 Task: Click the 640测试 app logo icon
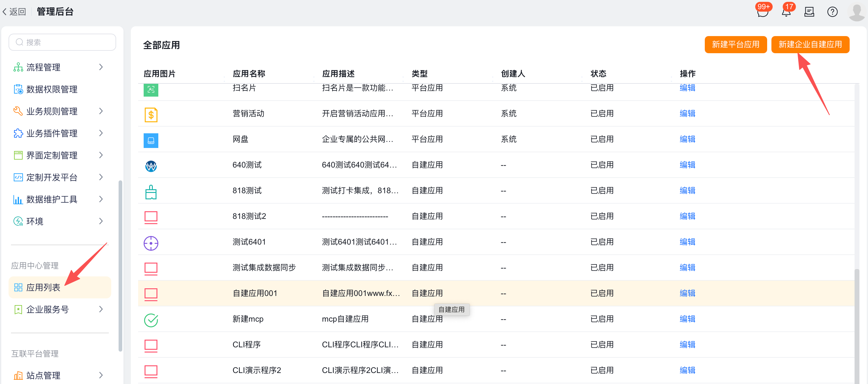(151, 166)
